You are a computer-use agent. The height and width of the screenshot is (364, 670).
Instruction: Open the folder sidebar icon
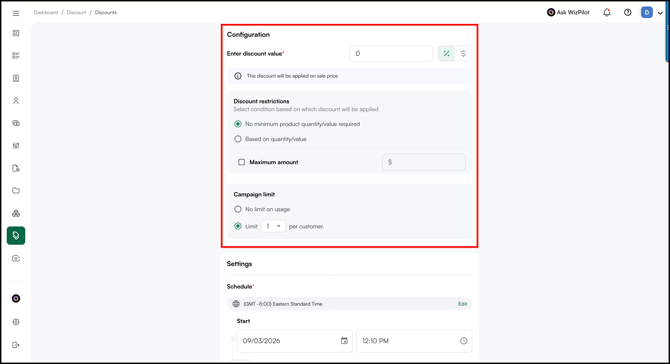(x=16, y=191)
